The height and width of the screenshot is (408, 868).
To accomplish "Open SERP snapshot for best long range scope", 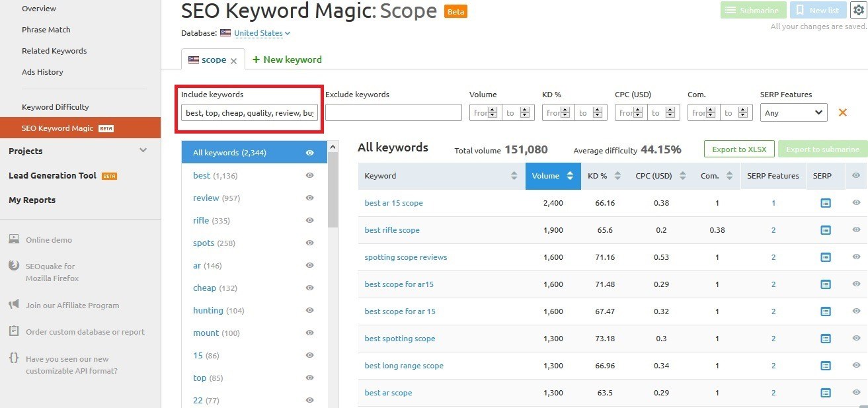I will (826, 366).
